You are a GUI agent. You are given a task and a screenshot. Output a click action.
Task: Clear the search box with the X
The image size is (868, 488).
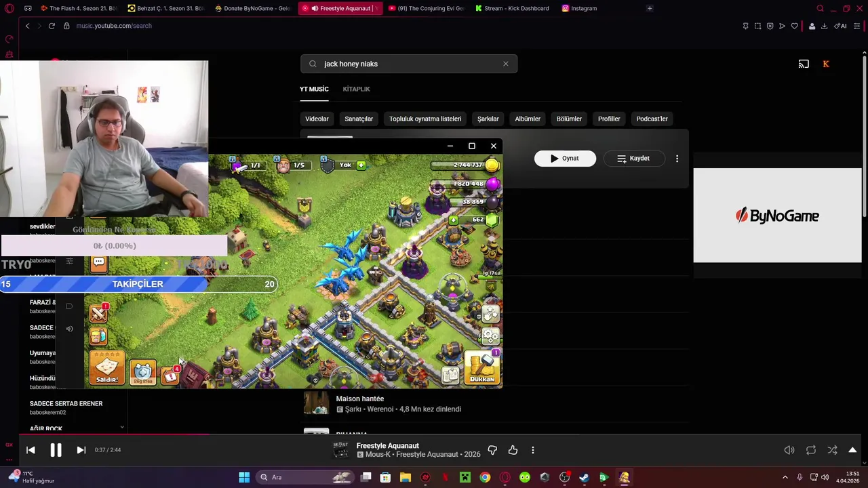505,64
